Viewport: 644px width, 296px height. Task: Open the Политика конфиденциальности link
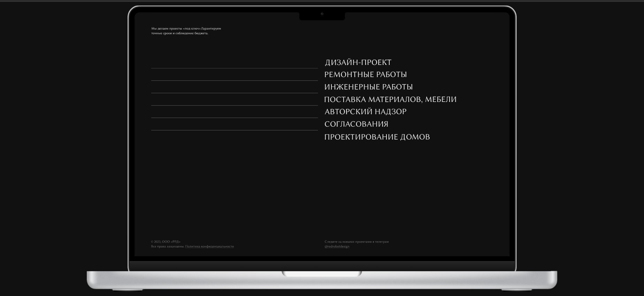[x=209, y=246]
